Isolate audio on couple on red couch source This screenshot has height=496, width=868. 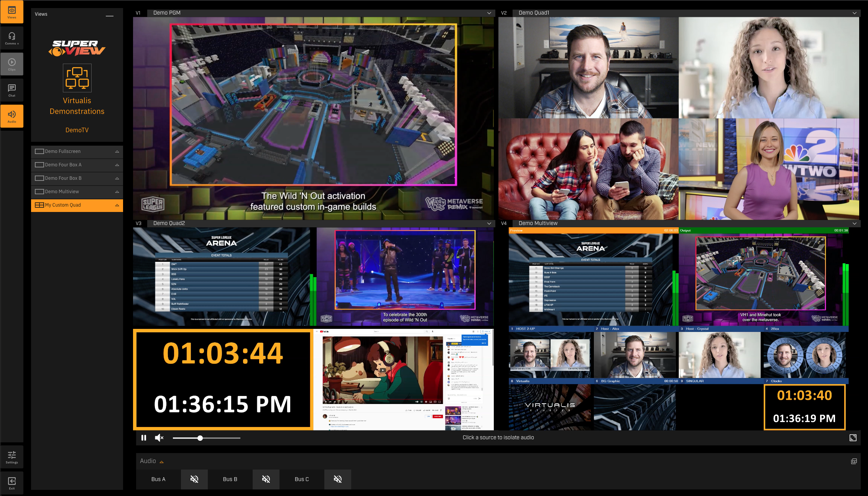(589, 169)
